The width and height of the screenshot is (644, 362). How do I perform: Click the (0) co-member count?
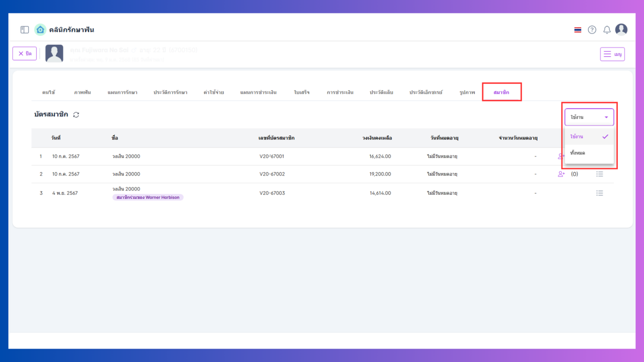tap(575, 174)
